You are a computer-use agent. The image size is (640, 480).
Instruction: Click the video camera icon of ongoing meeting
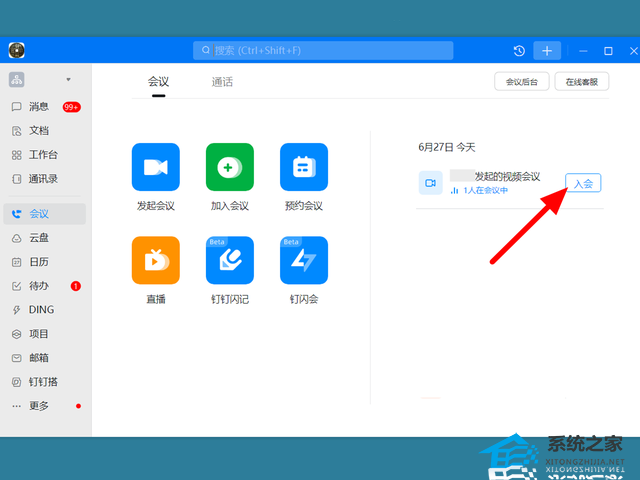(x=431, y=183)
